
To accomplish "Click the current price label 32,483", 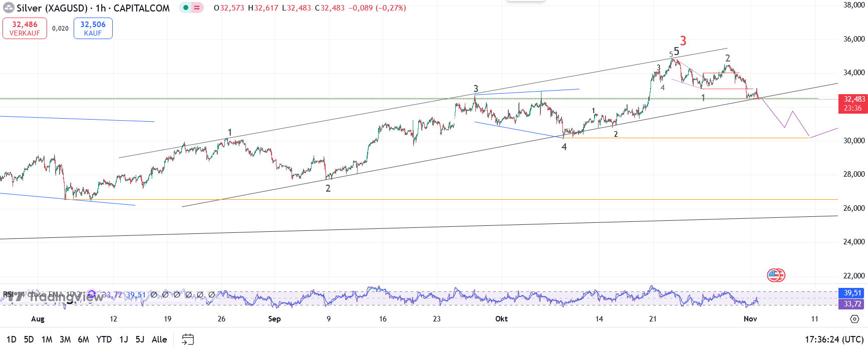I will 852,99.
